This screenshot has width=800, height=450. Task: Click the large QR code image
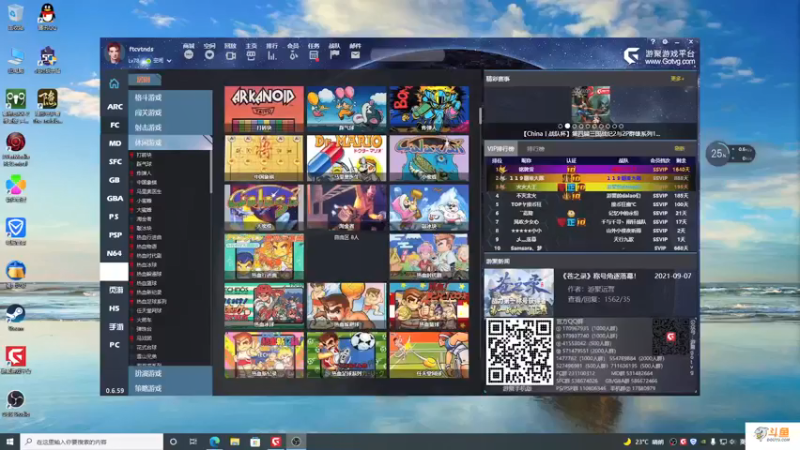(x=519, y=352)
